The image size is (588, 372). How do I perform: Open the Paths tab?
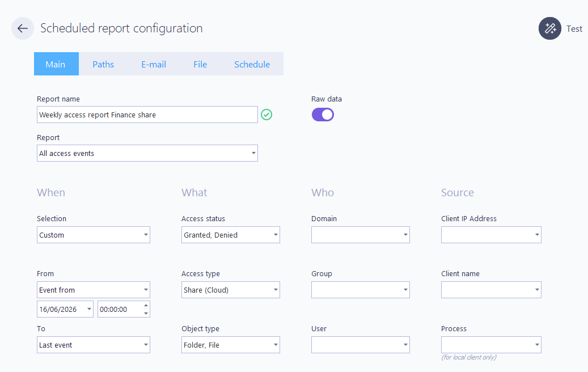click(103, 64)
